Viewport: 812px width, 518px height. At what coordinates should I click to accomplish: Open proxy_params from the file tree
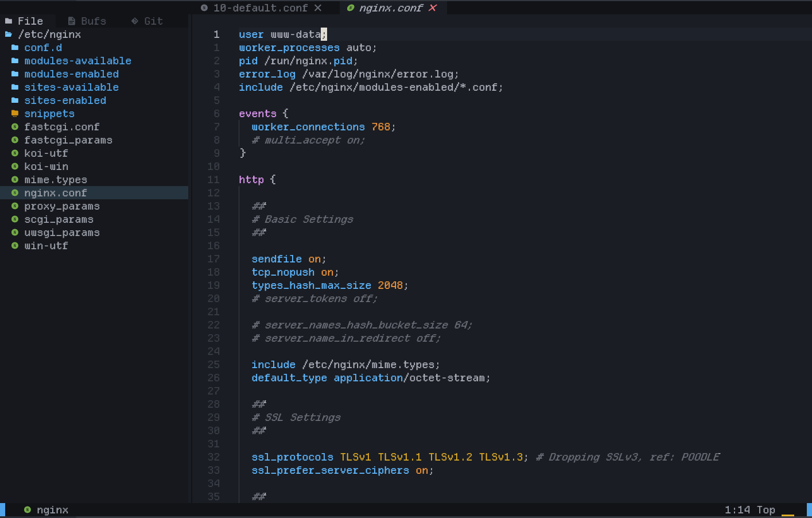click(62, 206)
